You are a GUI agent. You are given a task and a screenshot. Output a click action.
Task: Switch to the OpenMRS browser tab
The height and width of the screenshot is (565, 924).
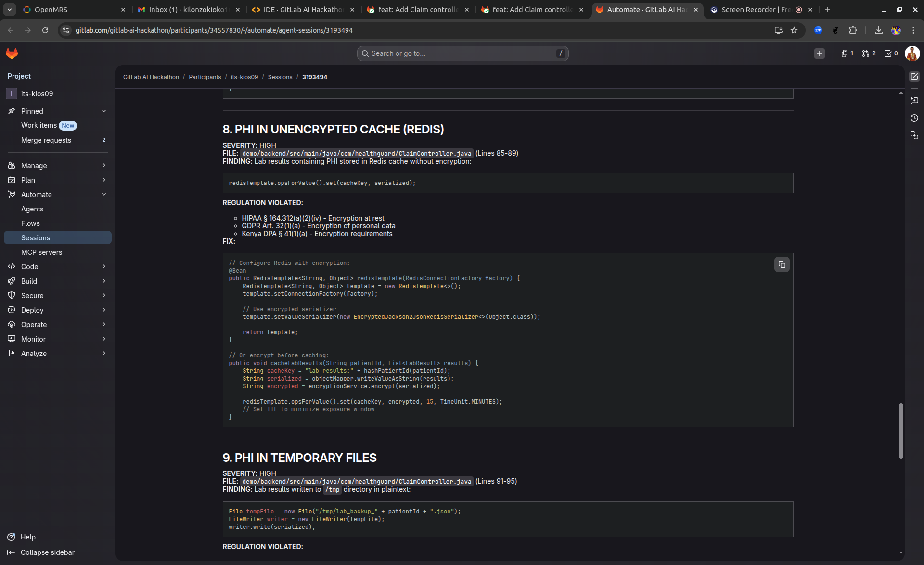point(72,10)
